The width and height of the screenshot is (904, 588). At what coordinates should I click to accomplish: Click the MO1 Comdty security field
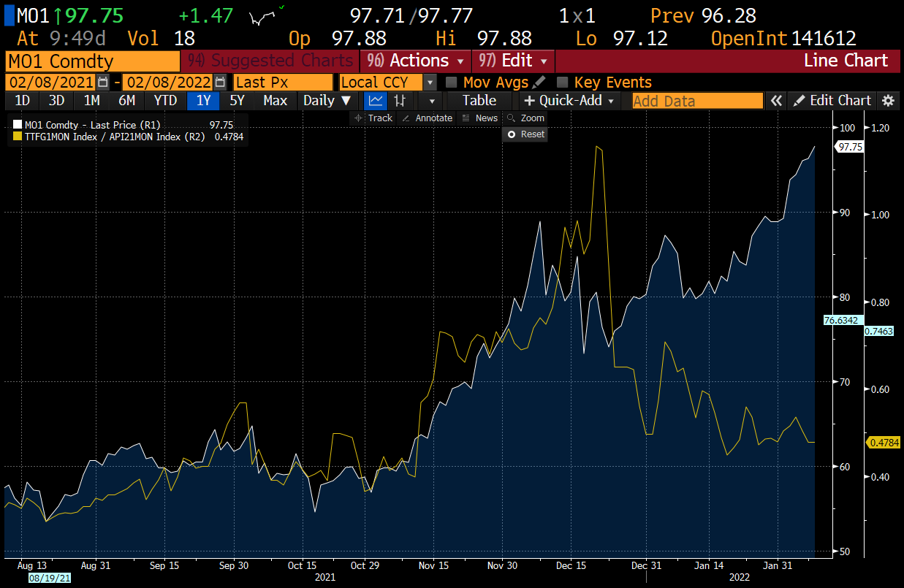92,61
